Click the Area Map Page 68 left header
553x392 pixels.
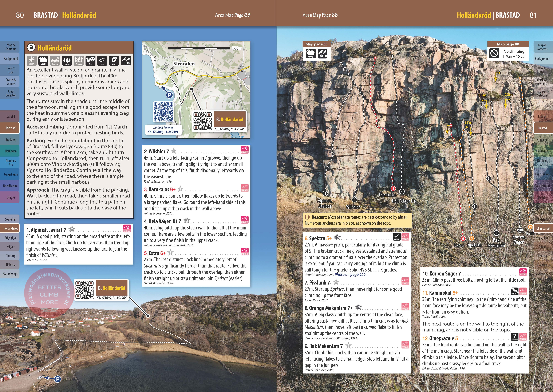pos(232,15)
